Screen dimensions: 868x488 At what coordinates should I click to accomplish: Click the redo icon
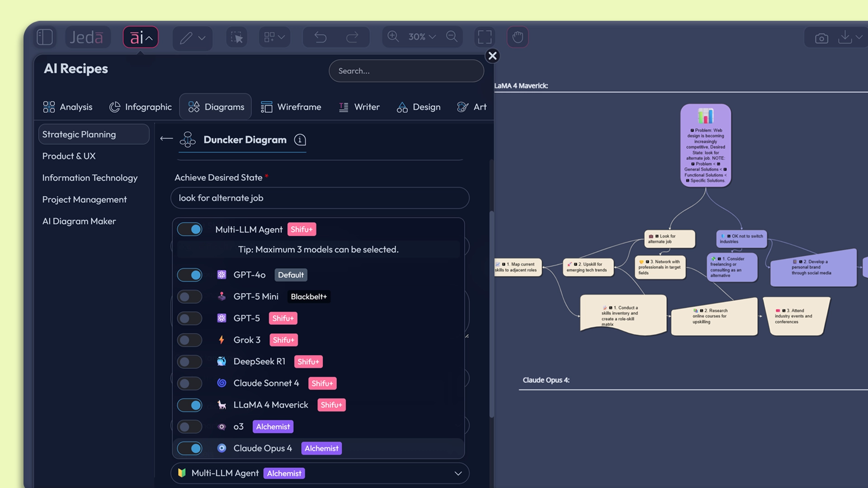tap(353, 37)
